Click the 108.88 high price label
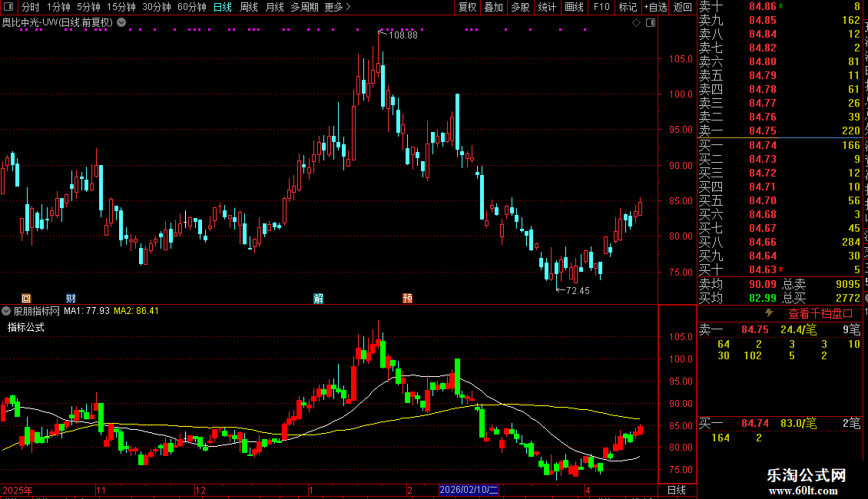The image size is (868, 499). (x=403, y=35)
